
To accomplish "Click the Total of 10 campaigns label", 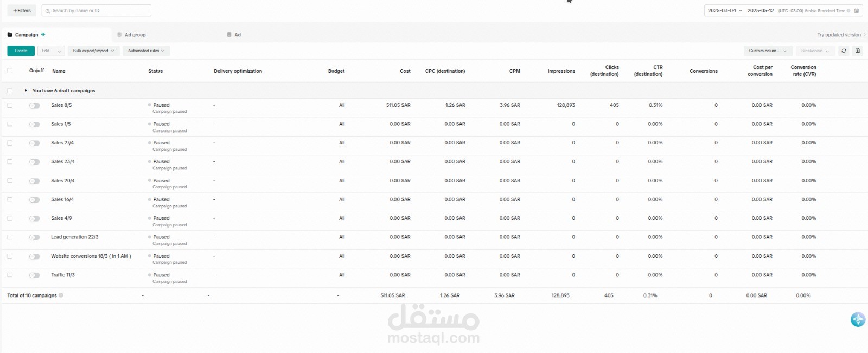I will pyautogui.click(x=32, y=295).
